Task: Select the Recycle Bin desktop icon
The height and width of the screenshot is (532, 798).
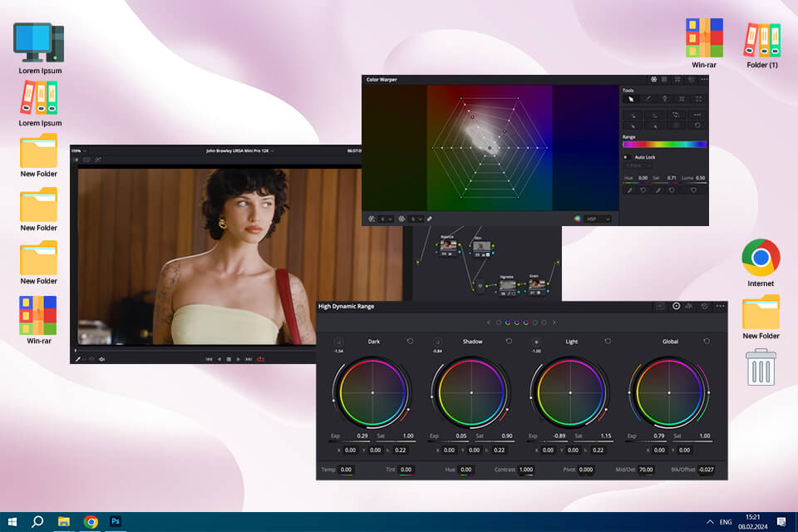Action: [761, 367]
